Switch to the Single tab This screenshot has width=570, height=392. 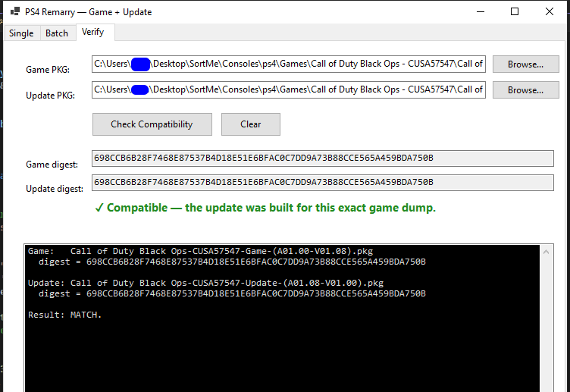click(21, 33)
